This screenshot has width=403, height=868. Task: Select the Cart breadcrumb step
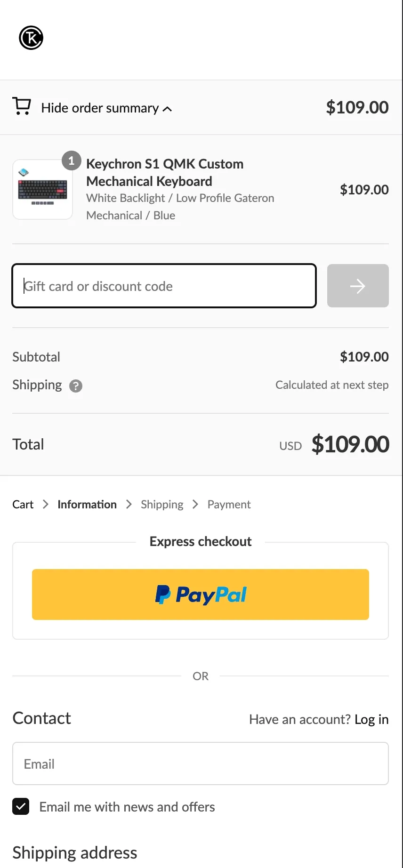pyautogui.click(x=23, y=504)
